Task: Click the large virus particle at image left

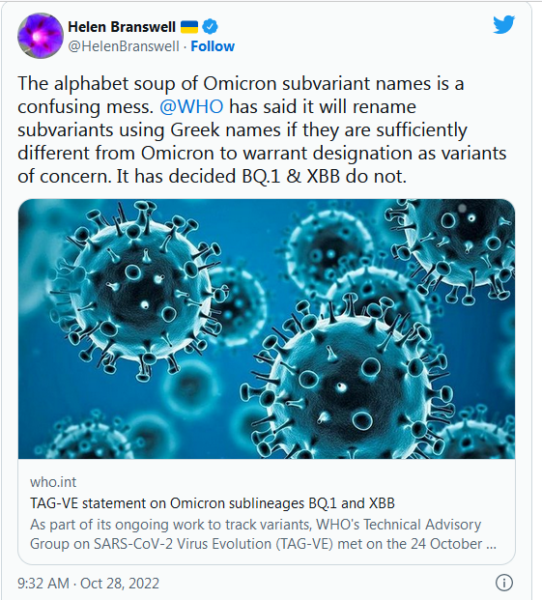Action: pyautogui.click(x=136, y=292)
